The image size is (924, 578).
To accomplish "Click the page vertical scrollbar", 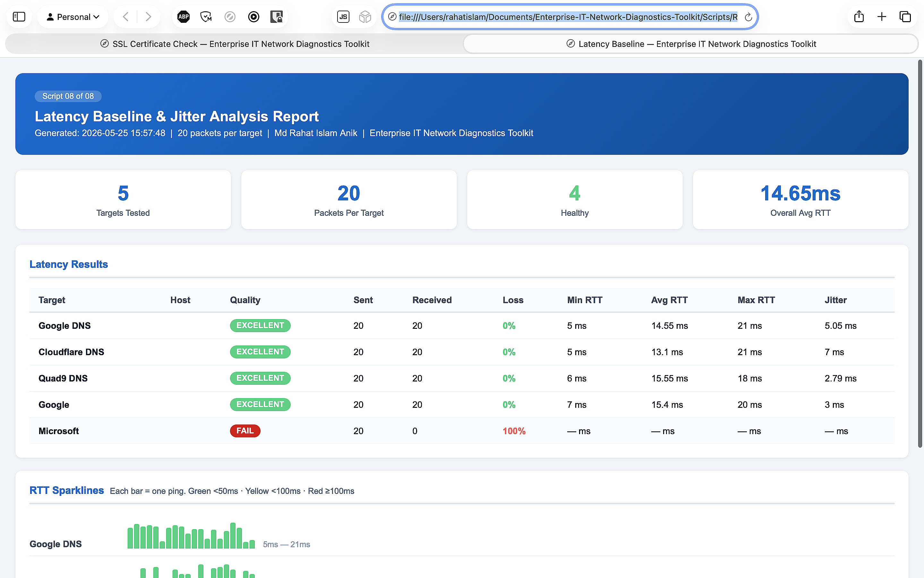I will (920, 254).
